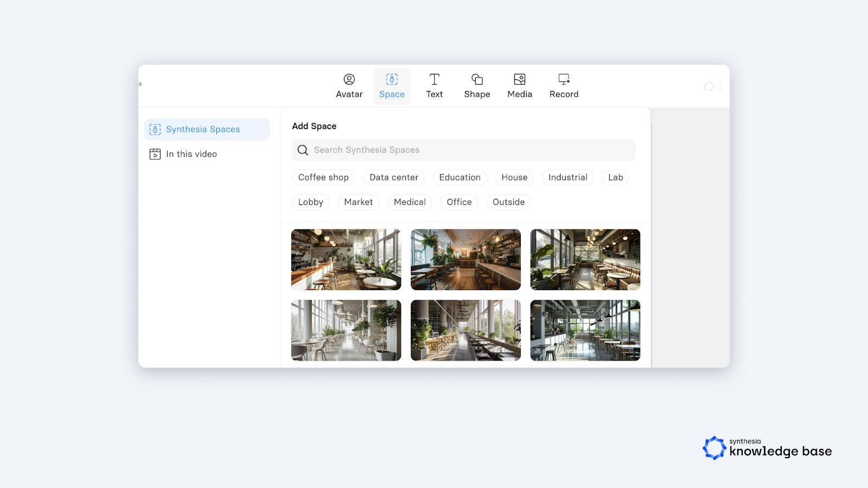868x488 pixels.
Task: Filter by Industrial category
Action: pos(567,177)
